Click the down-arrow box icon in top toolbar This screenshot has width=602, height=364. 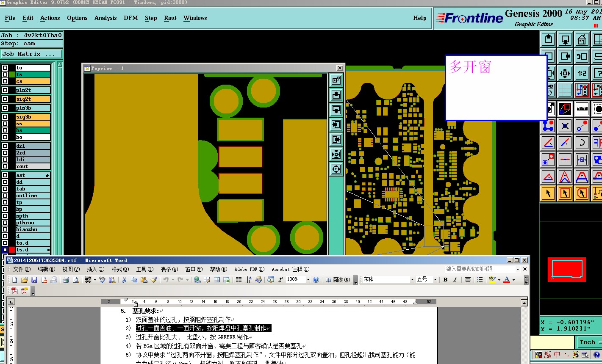tap(565, 40)
